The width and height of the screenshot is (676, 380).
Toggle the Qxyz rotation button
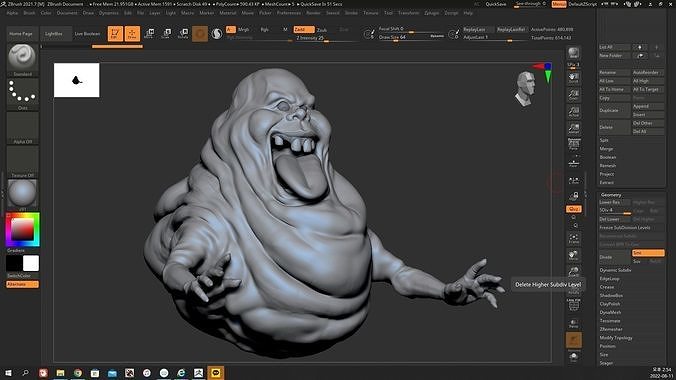573,209
